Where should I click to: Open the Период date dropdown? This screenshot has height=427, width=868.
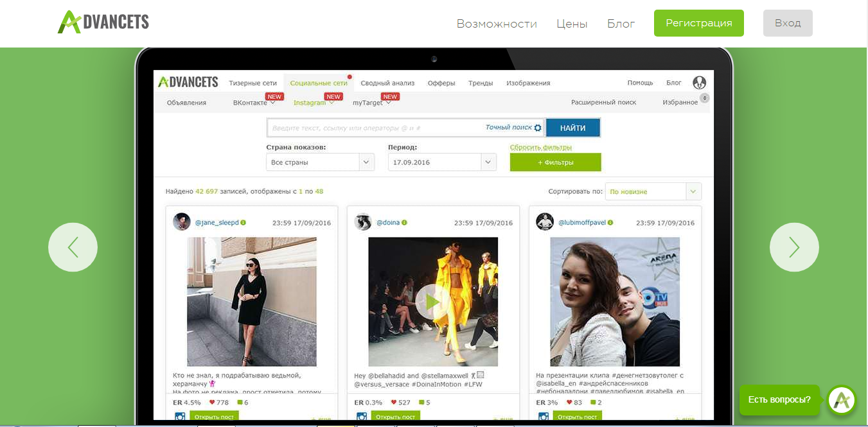[442, 162]
